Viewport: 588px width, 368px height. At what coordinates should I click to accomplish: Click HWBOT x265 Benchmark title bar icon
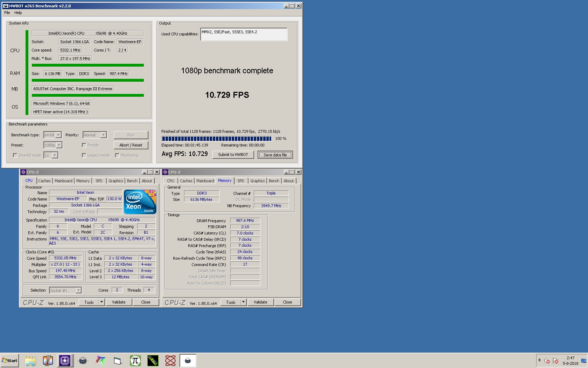click(6, 6)
